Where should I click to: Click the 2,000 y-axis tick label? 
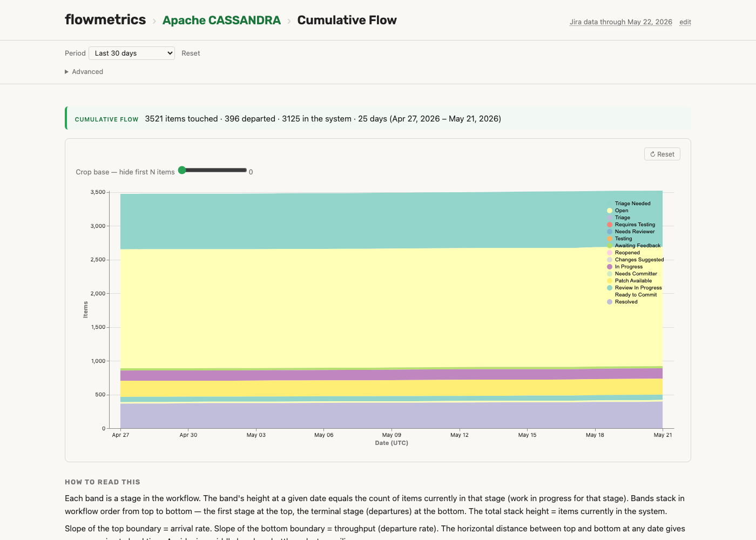[98, 294]
